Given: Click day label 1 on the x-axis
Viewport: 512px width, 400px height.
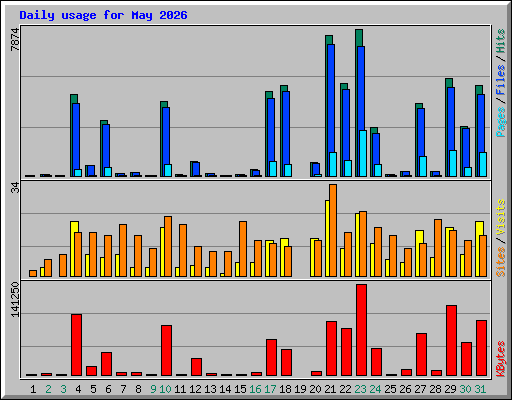Looking at the screenshot, I should pyautogui.click(x=33, y=389).
